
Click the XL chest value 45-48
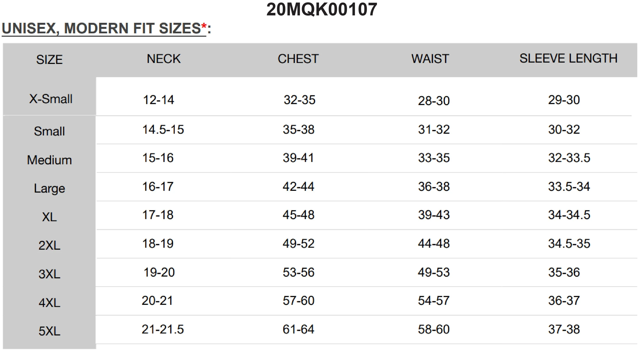298,215
